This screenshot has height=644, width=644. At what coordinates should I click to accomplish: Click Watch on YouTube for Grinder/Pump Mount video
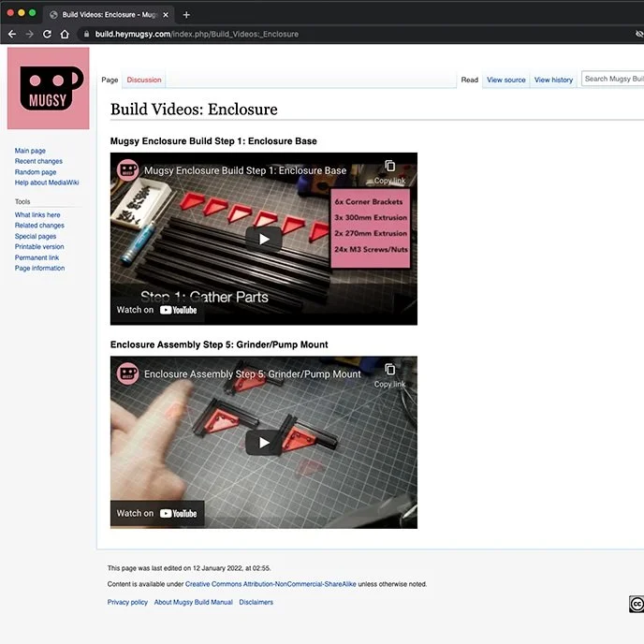157,513
